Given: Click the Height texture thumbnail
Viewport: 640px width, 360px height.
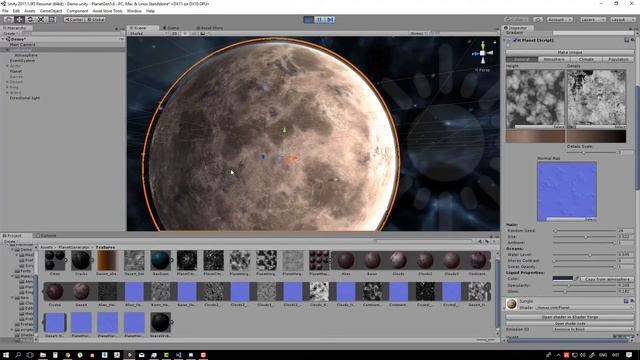Looking at the screenshot, I should pos(536,99).
